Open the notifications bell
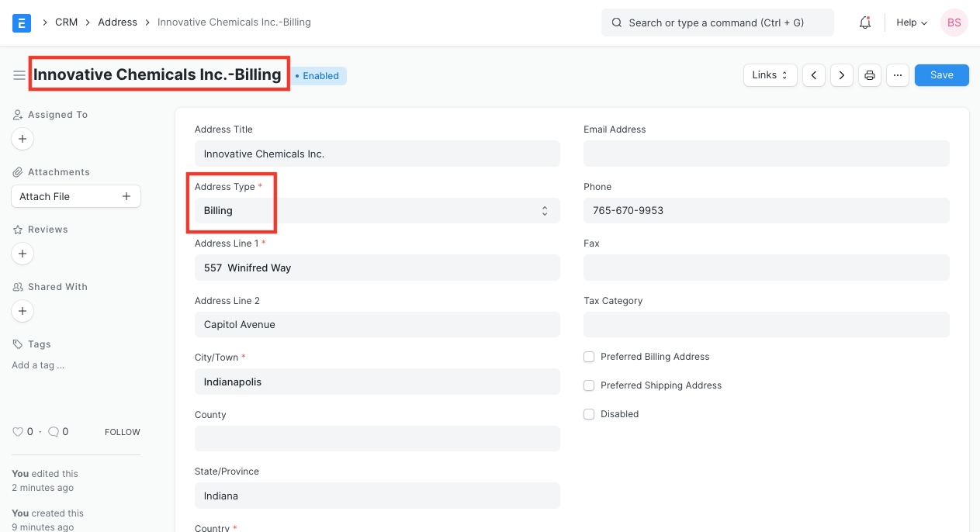 pyautogui.click(x=865, y=22)
